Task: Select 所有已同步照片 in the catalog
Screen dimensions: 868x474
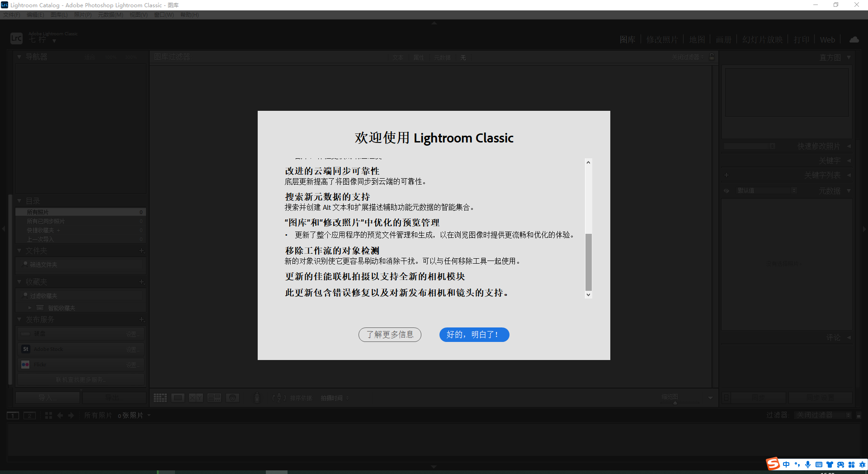Action: pyautogui.click(x=80, y=221)
